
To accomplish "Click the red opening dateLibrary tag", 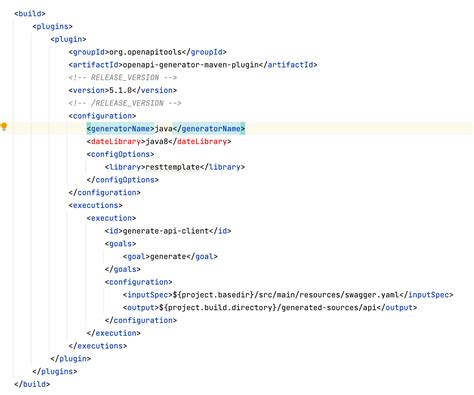I will click(116, 142).
